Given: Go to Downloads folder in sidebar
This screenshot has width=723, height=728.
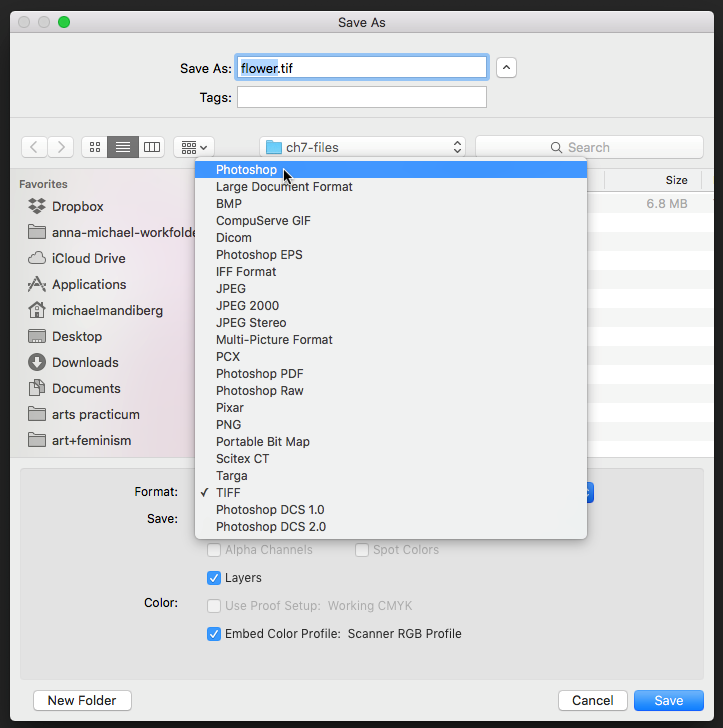Looking at the screenshot, I should (85, 362).
